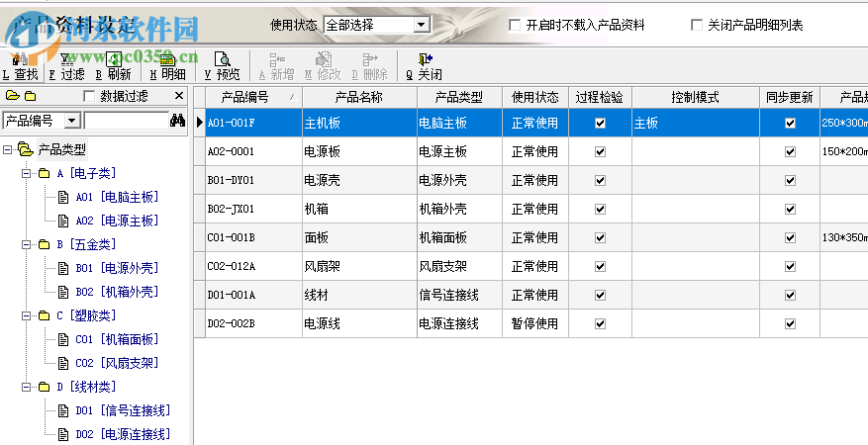Select the 风扇架 product name cell
868x445 pixels.
(x=359, y=266)
